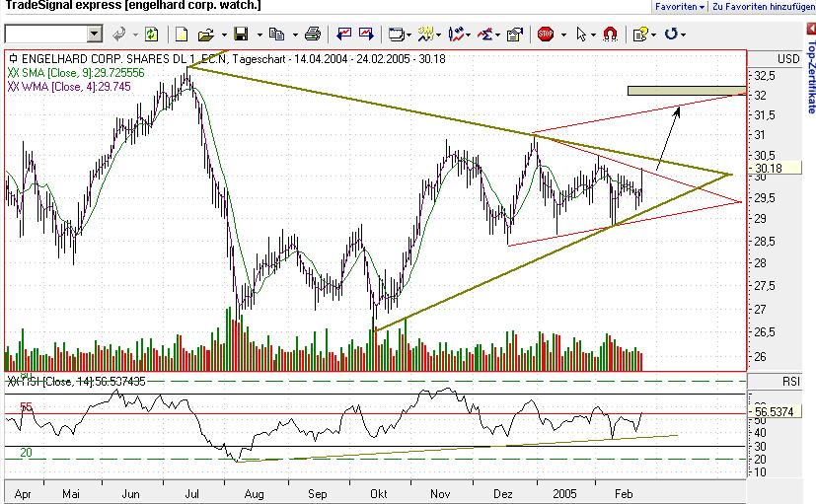Click the 32,5 price axis value
The image size is (816, 504).
pyautogui.click(x=764, y=76)
